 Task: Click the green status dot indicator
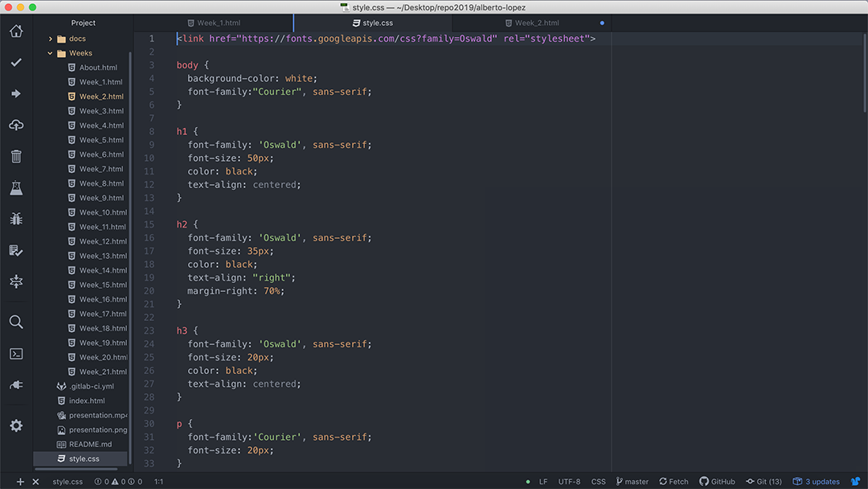click(x=527, y=482)
